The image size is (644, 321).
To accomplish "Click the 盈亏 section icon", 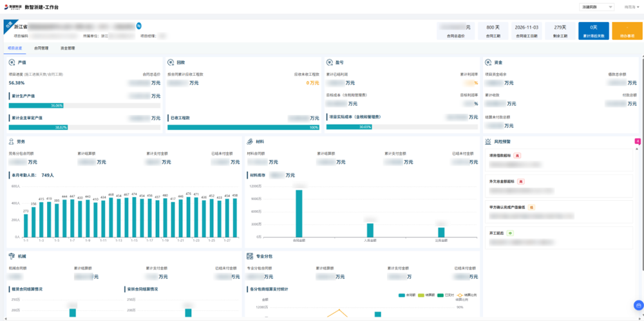I will pyautogui.click(x=330, y=62).
